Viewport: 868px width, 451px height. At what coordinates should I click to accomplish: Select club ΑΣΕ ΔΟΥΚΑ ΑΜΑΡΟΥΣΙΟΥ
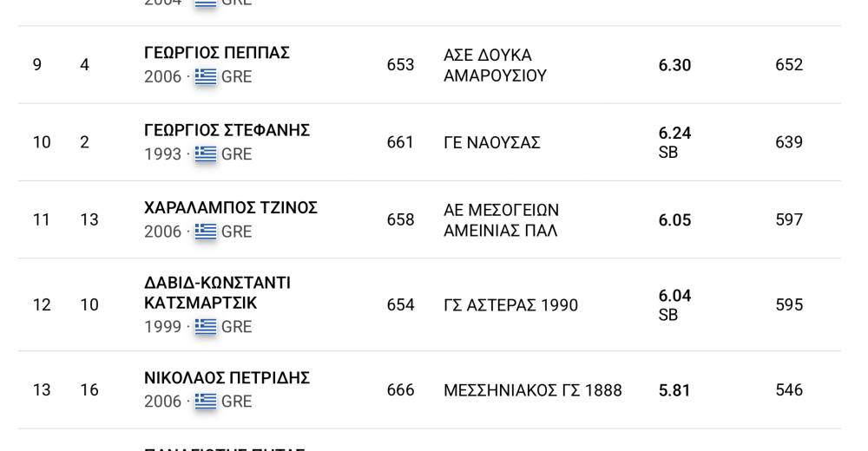495,65
